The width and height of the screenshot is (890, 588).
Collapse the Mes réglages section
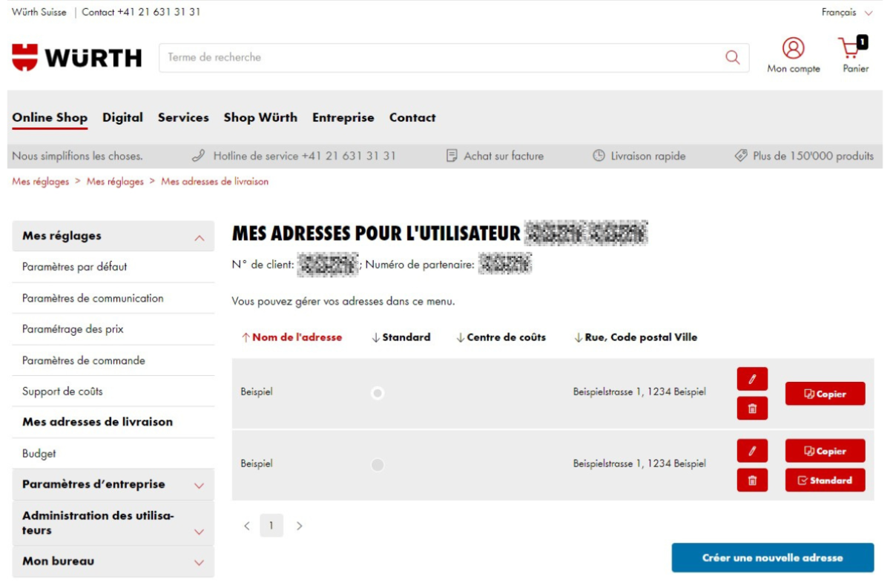point(199,237)
